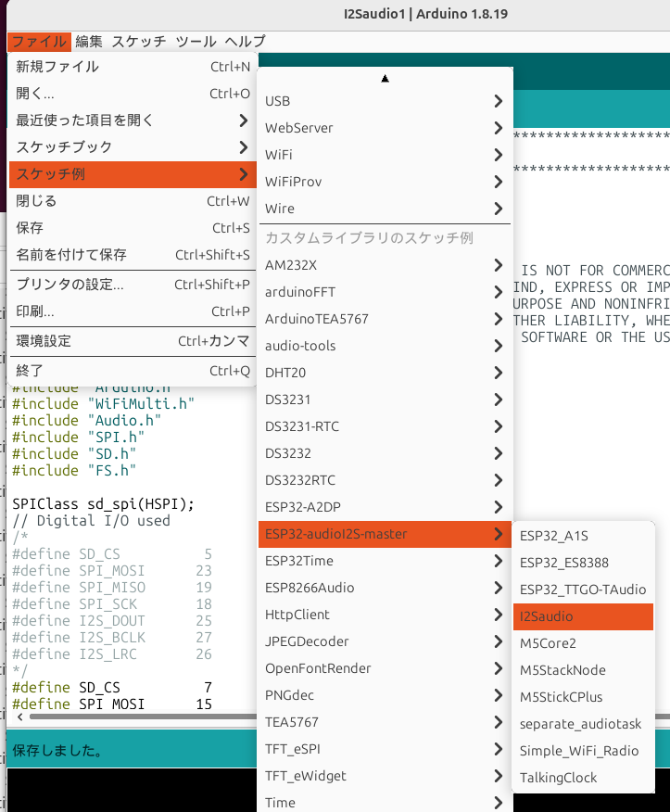Viewport: 670px width, 812px height.
Task: Open Time examples submenu
Action: tap(385, 802)
